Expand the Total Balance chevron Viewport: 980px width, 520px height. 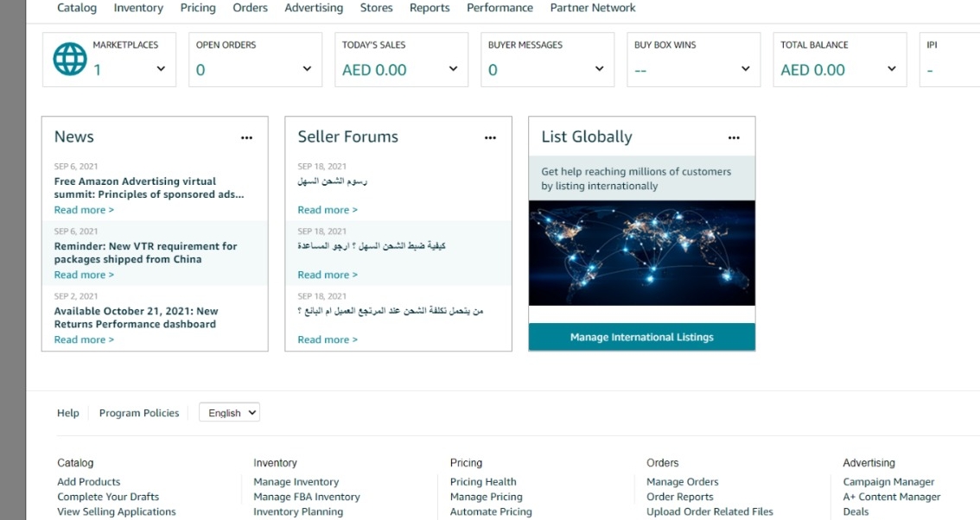892,69
